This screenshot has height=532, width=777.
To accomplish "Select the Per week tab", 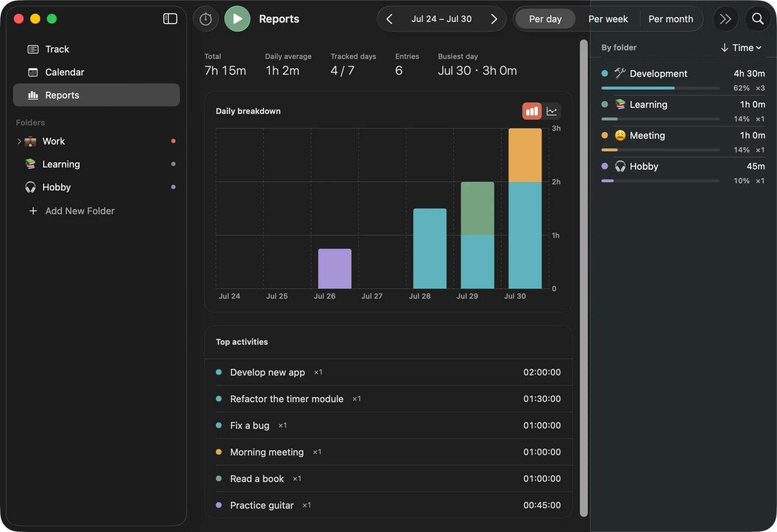I will point(608,19).
